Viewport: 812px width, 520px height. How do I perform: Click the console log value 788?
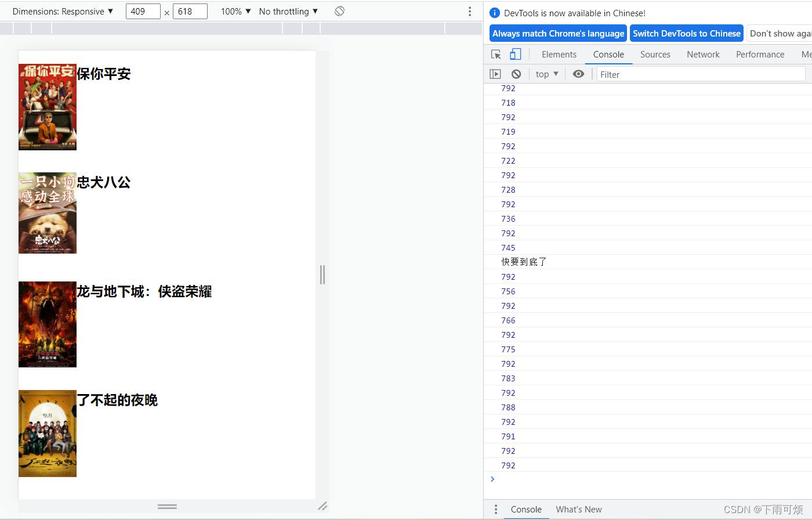[508, 407]
